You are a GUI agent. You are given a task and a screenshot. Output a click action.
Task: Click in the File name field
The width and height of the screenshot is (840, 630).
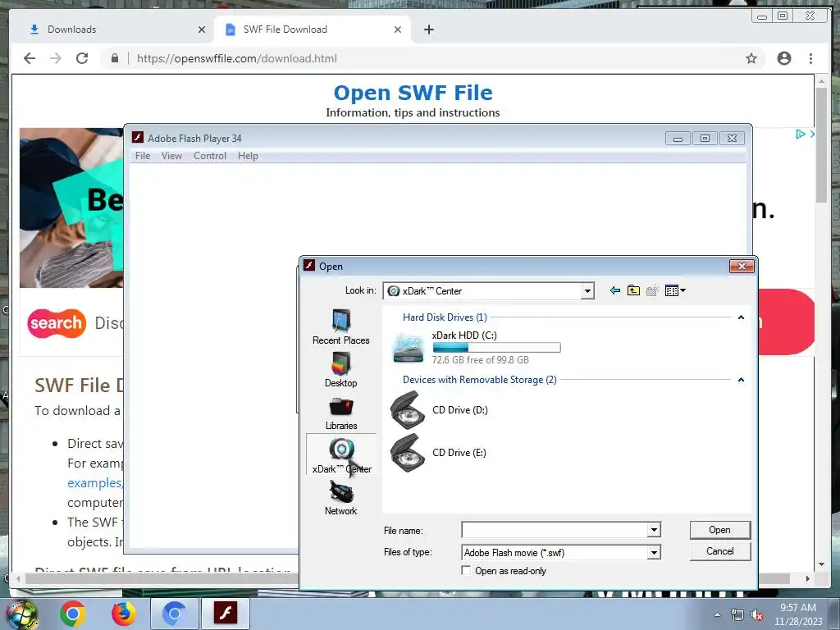pyautogui.click(x=555, y=530)
